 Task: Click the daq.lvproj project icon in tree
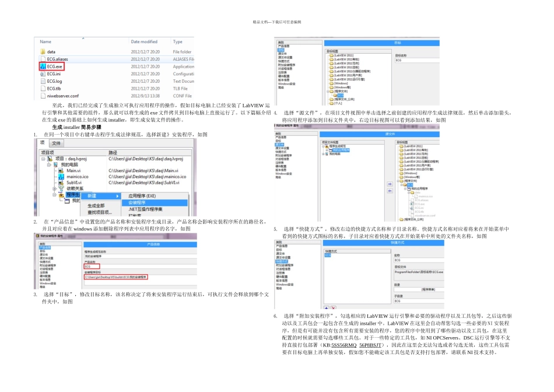50,159
